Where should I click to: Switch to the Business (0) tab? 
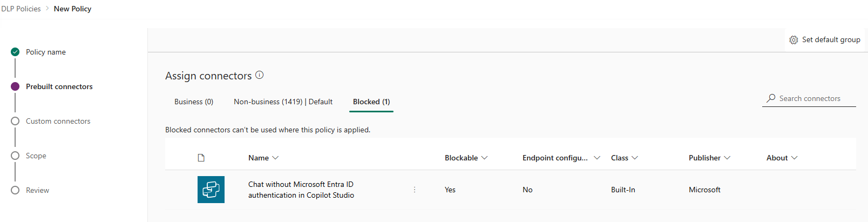(194, 102)
